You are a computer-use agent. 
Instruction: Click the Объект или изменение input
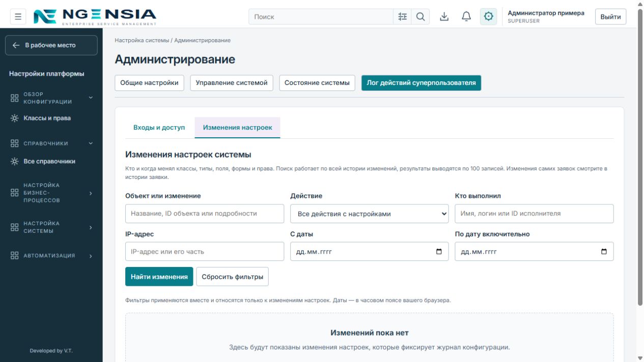205,214
